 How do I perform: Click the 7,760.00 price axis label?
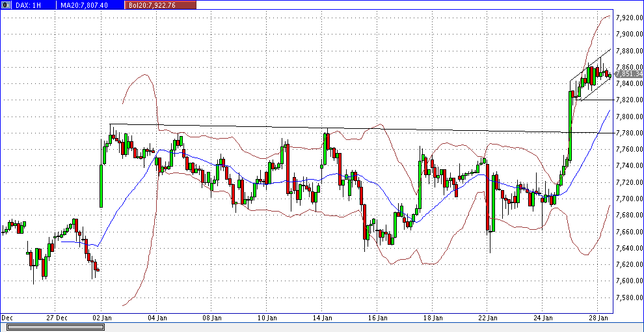point(629,149)
